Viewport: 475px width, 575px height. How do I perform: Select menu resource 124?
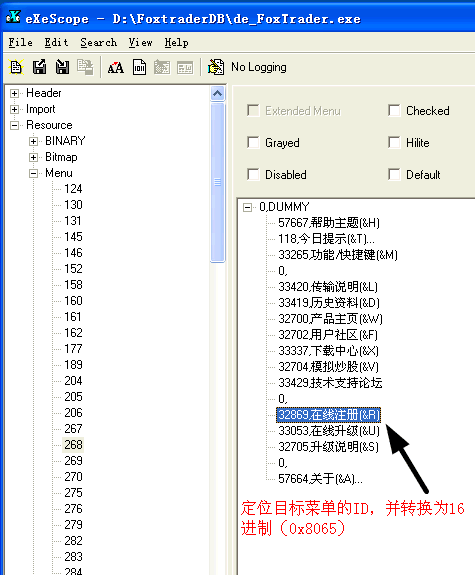pyautogui.click(x=73, y=189)
